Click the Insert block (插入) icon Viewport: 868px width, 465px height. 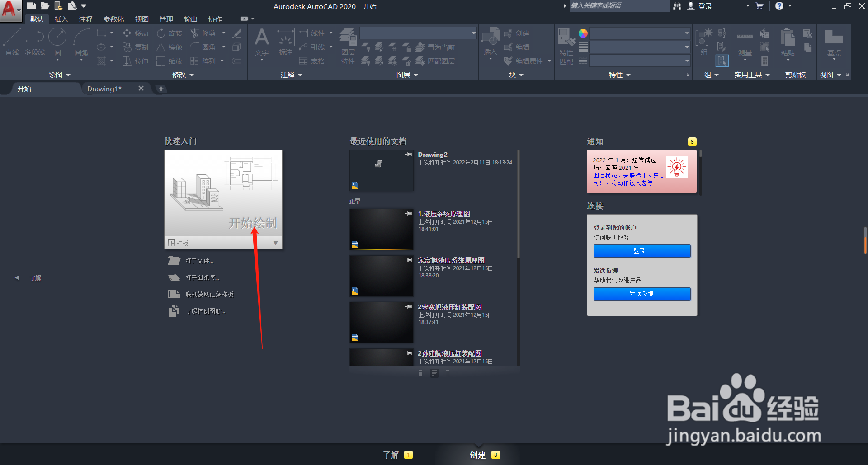491,41
